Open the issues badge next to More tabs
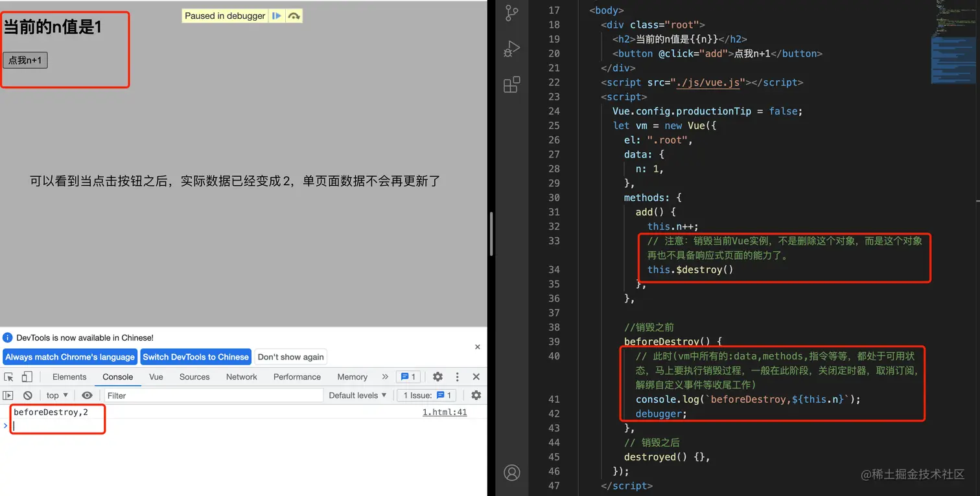 coord(408,377)
